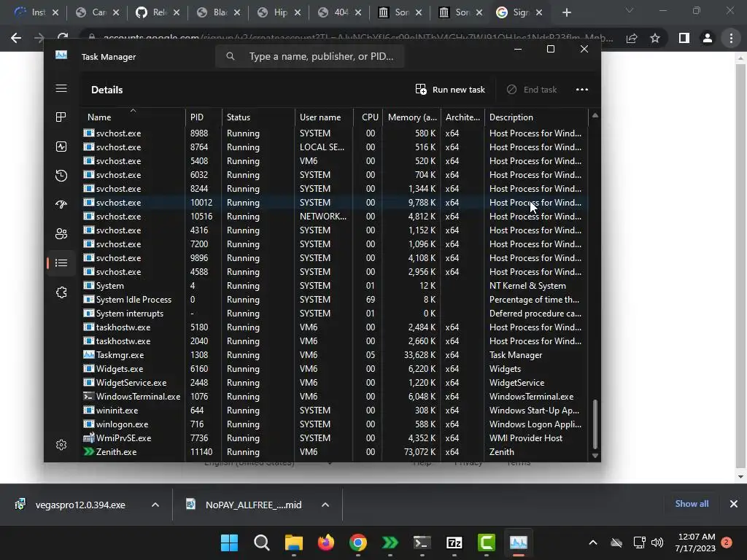Open volume control in system tray
Screen dimensions: 747x560
pos(657,542)
